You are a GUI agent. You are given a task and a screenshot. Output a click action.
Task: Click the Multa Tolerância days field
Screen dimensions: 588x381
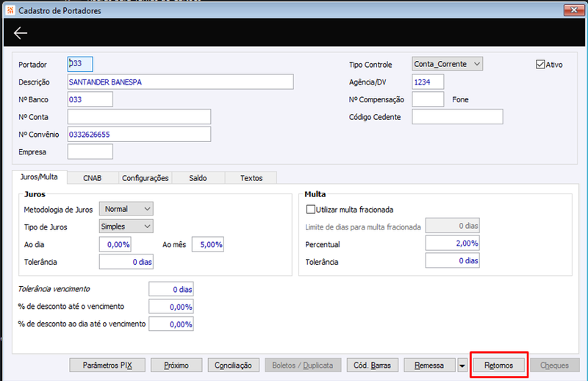point(452,260)
